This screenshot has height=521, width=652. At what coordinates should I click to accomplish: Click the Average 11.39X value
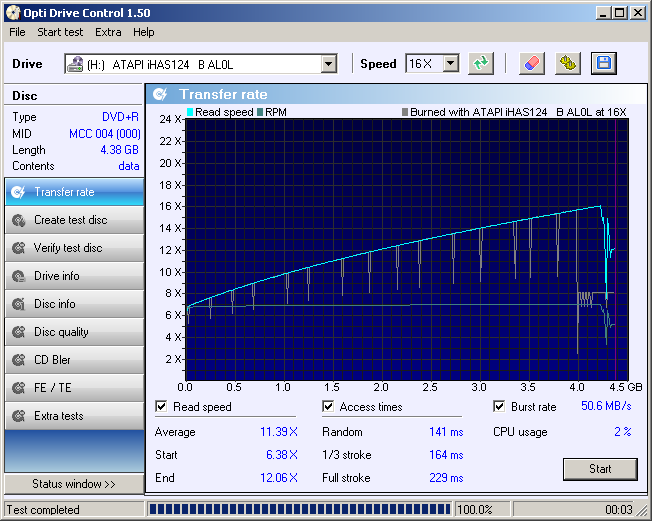pyautogui.click(x=279, y=432)
